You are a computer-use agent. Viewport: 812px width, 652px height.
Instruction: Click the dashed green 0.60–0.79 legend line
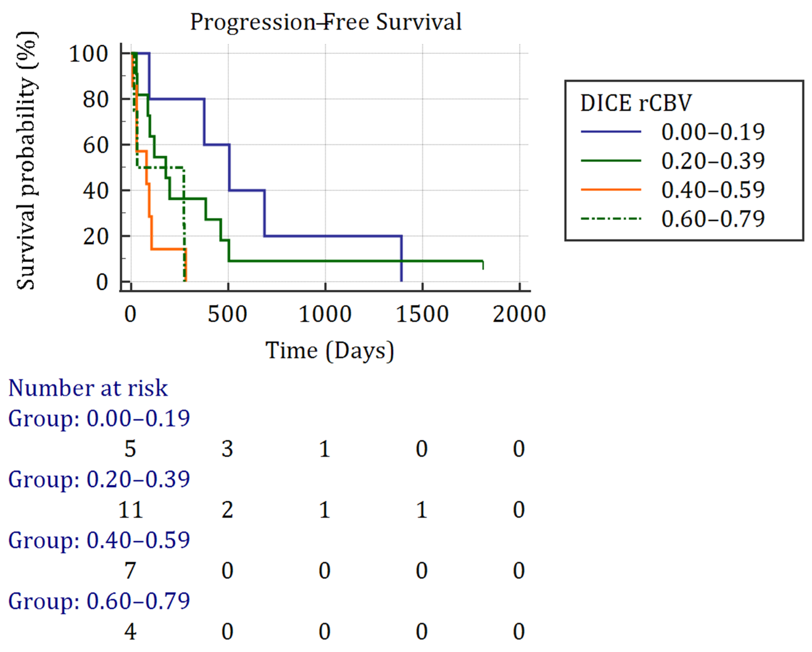click(610, 219)
